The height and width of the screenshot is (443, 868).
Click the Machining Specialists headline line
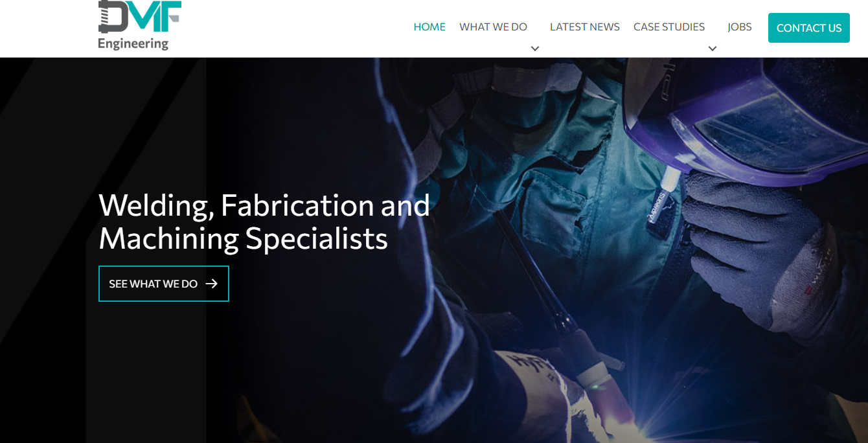tap(244, 238)
